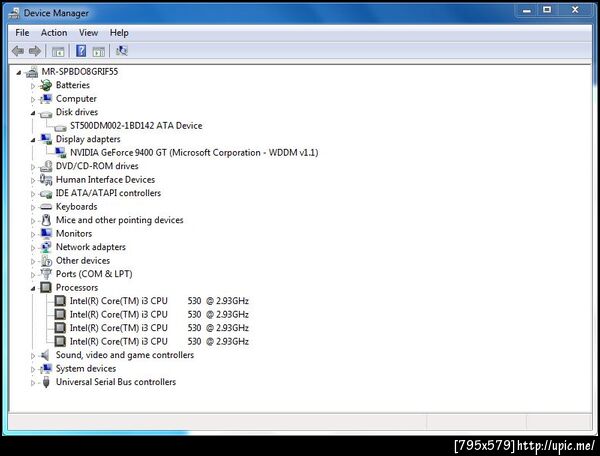Screen dimensions: 600x456
Task: Open the File menu
Action: pos(22,33)
